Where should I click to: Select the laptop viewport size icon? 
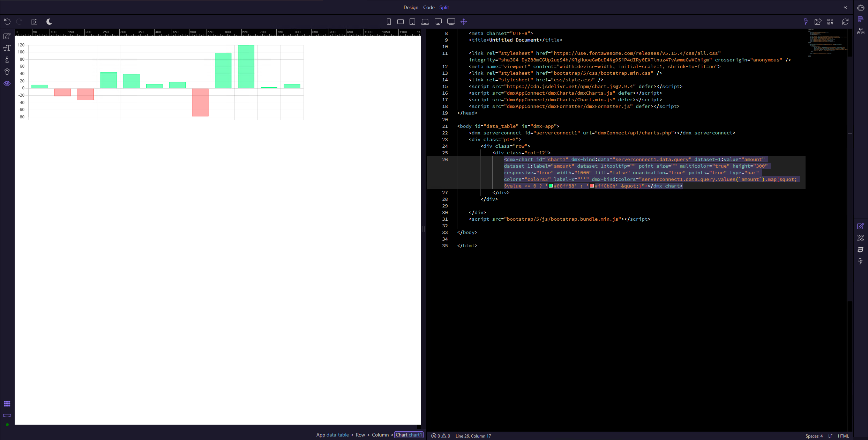[x=425, y=22]
